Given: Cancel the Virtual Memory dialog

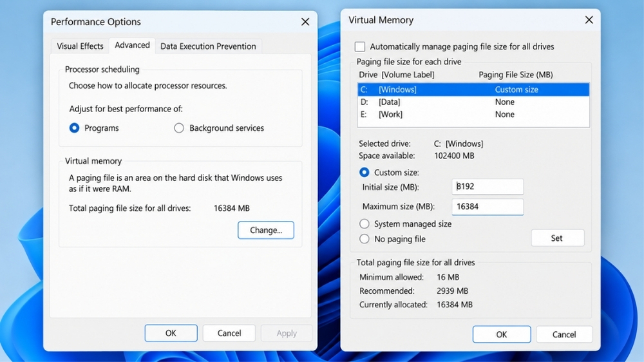Looking at the screenshot, I should [x=564, y=334].
